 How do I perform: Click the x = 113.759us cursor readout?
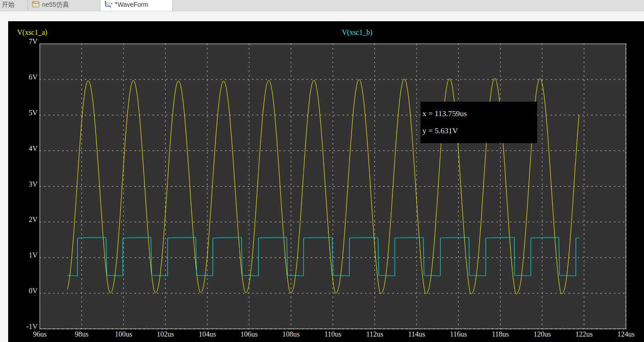point(445,114)
